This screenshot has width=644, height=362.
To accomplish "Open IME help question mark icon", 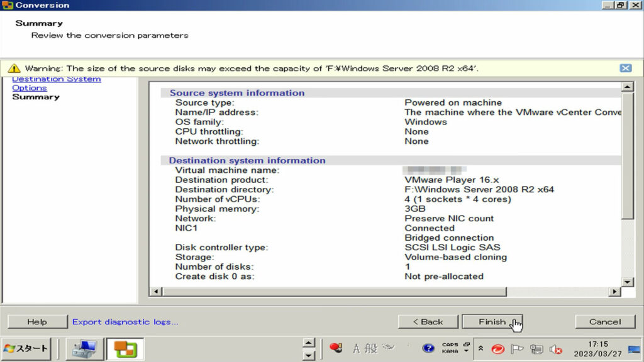I will tap(428, 348).
